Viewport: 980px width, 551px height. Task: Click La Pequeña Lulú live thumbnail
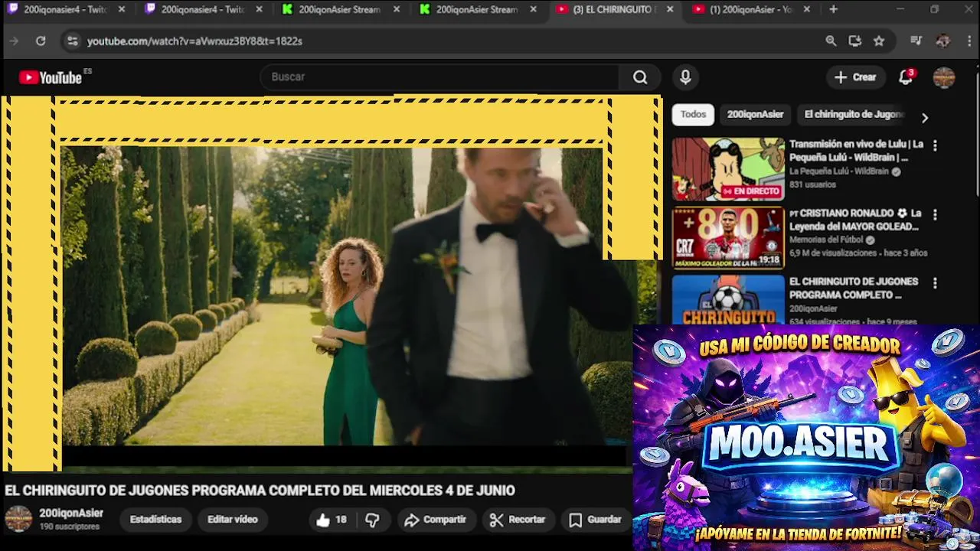point(728,169)
